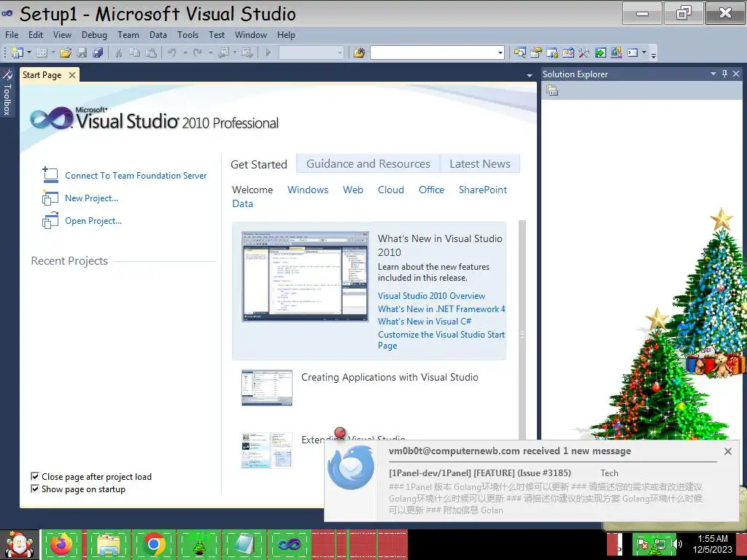The height and width of the screenshot is (560, 747).
Task: Open the Command Window toolbar icon
Action: click(632, 52)
